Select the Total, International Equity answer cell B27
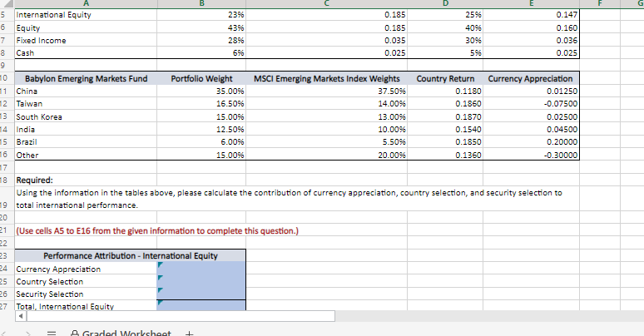 point(201,305)
